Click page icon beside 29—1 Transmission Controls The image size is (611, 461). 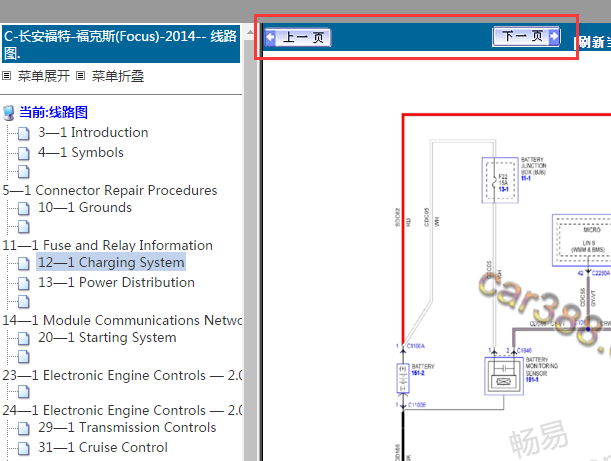pos(24,429)
